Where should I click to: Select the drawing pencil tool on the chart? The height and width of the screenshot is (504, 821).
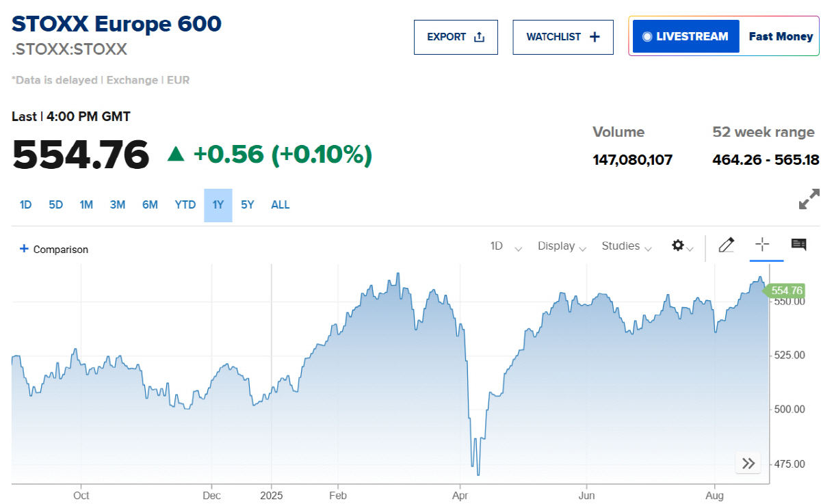point(726,245)
